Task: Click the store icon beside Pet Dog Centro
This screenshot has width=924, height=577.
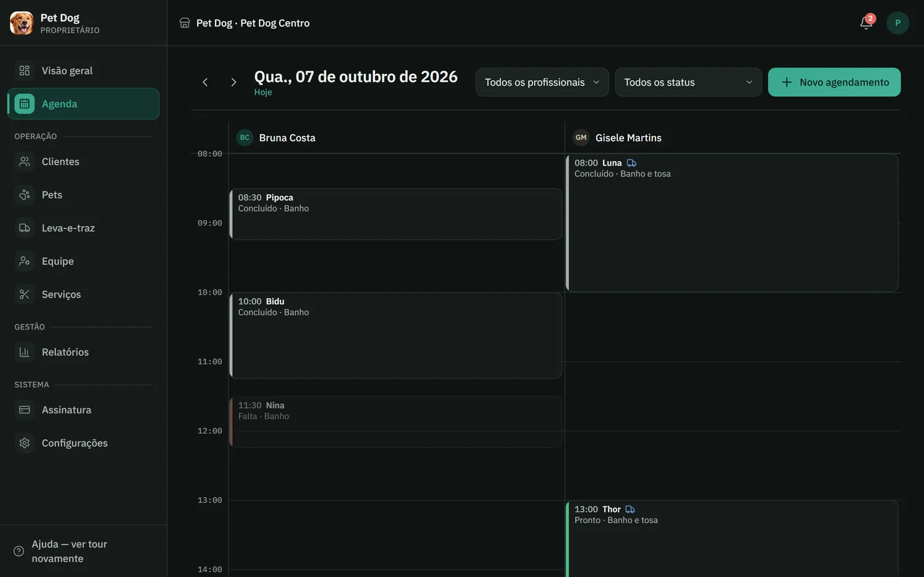Action: pyautogui.click(x=185, y=23)
